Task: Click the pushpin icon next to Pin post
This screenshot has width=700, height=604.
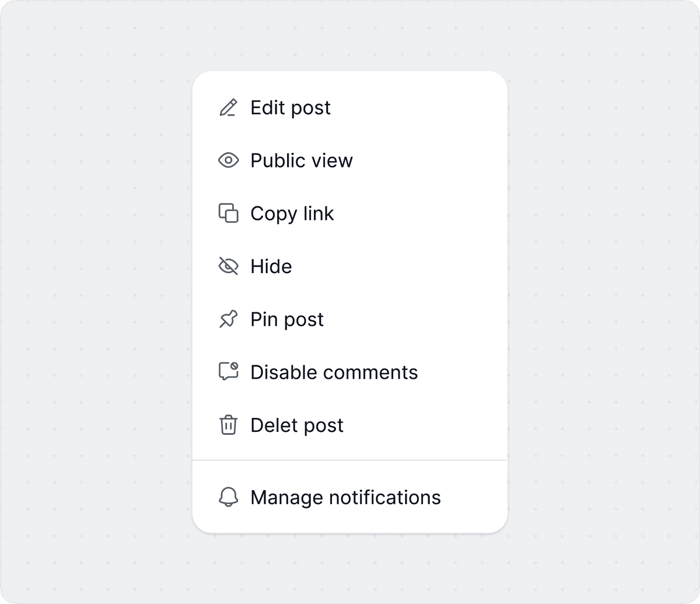Action: (x=229, y=319)
